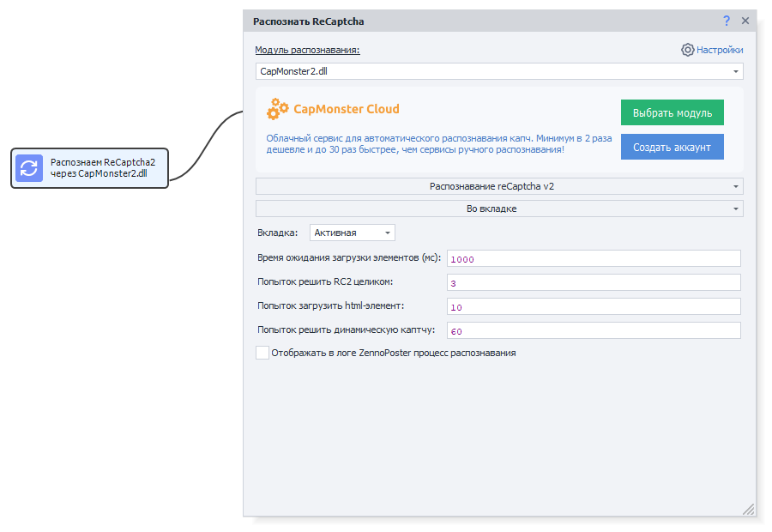Open help using the question mark icon
Image resolution: width=772 pixels, height=532 pixels.
point(726,21)
